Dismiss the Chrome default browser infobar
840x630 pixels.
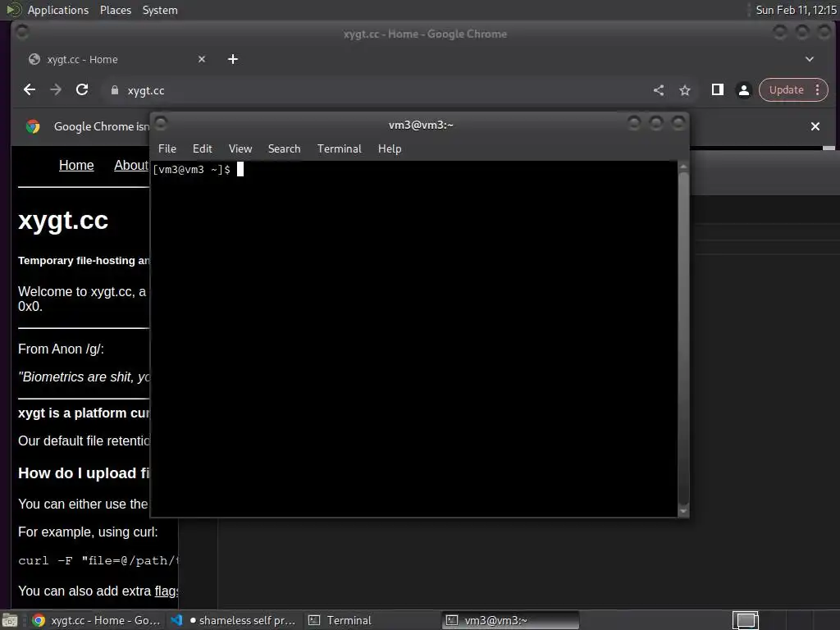tap(815, 126)
